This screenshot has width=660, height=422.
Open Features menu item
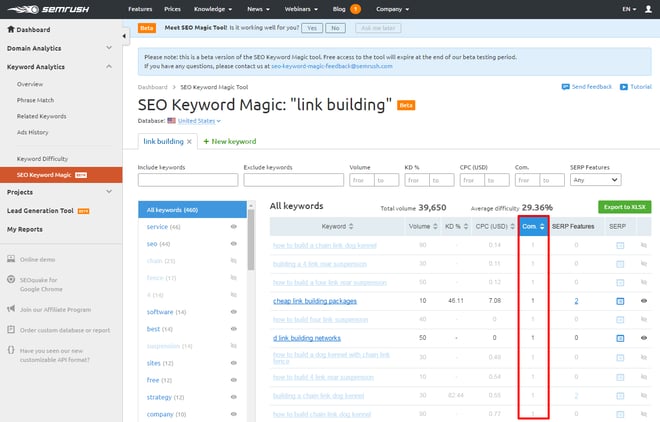click(140, 9)
